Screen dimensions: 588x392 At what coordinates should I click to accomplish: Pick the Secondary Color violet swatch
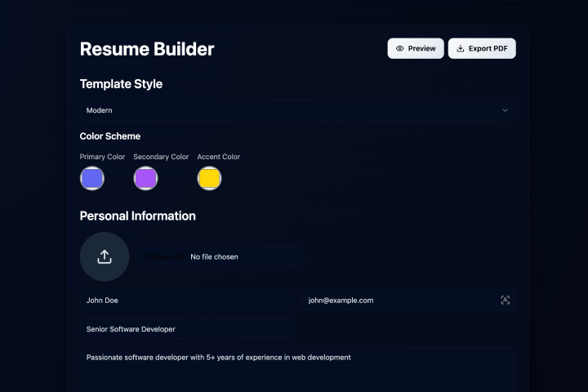click(x=145, y=178)
